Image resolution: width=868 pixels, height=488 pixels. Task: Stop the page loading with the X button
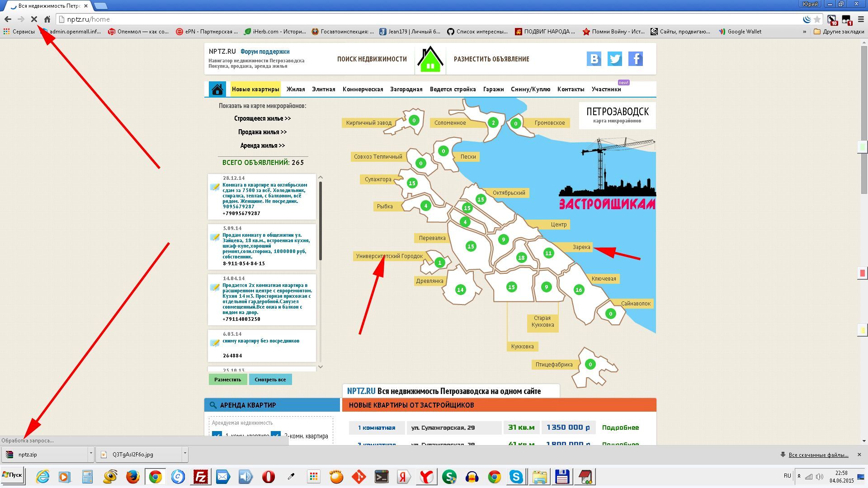34,19
